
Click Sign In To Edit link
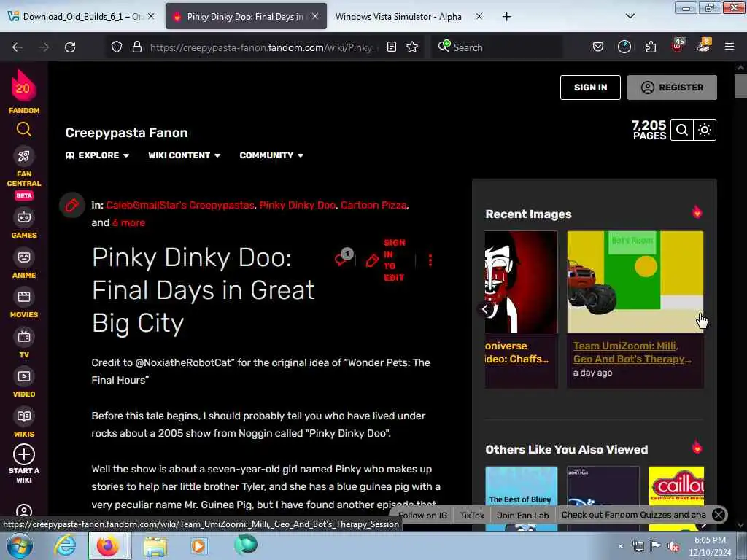(386, 260)
